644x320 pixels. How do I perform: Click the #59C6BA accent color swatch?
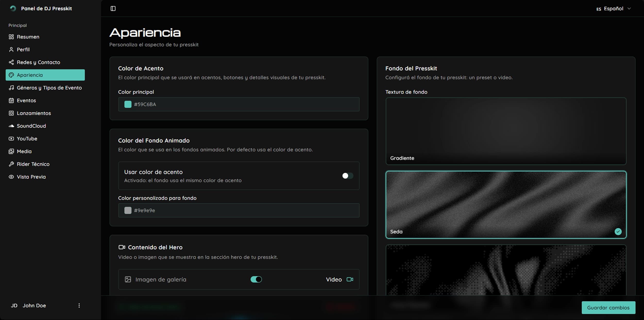click(128, 104)
